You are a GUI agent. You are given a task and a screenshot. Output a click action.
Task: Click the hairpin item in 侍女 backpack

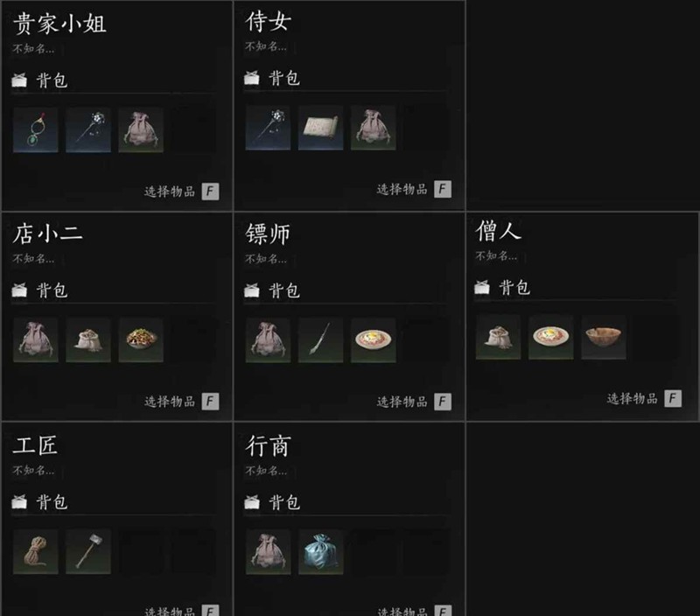coord(268,128)
